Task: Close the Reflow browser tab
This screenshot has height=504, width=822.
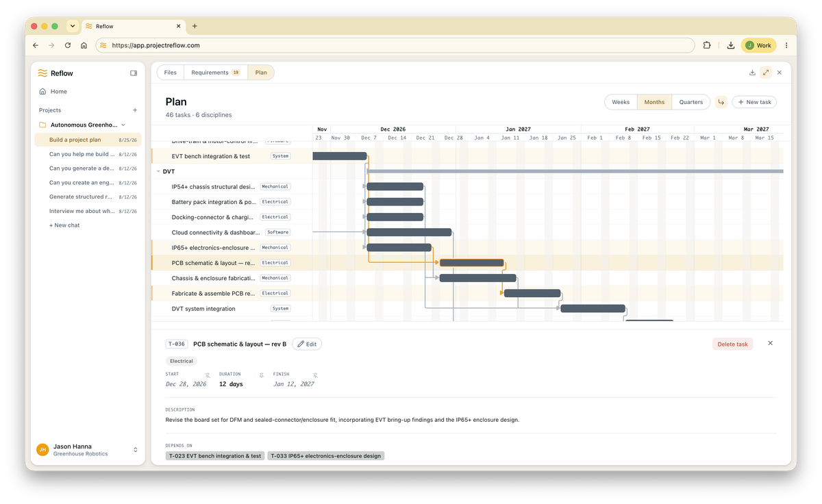Action: pyautogui.click(x=179, y=26)
